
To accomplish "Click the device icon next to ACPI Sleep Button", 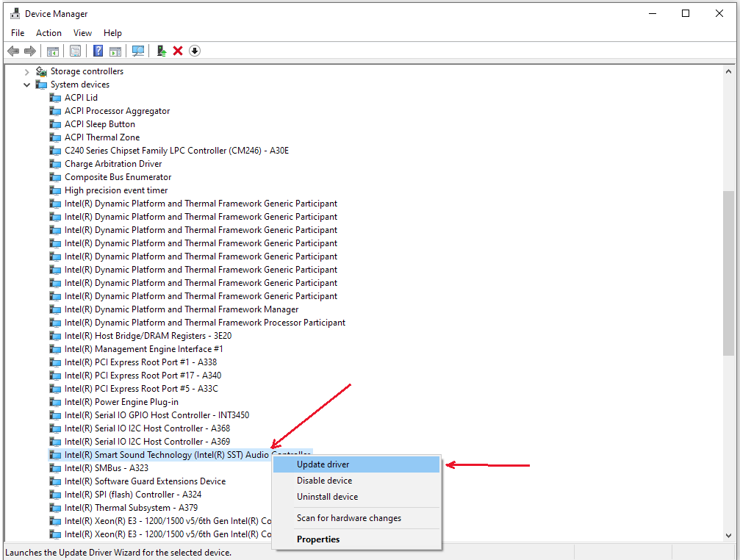I will (x=55, y=124).
